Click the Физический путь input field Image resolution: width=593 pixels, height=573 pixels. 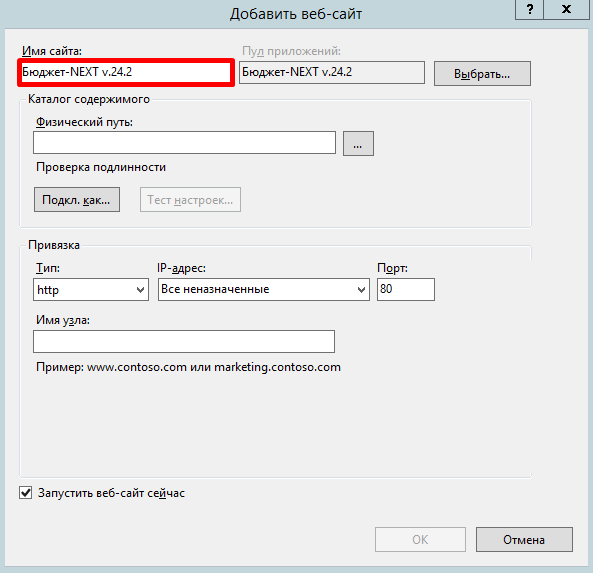[184, 143]
